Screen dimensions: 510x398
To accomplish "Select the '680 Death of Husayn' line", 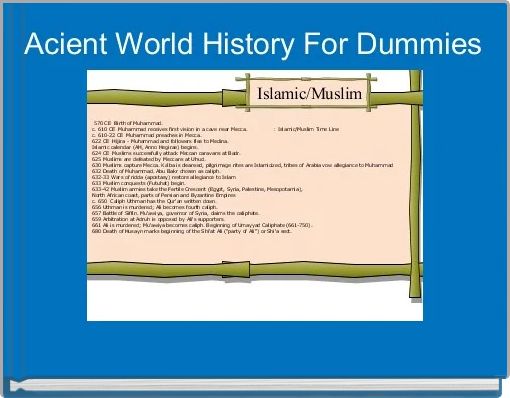I will click(192, 231).
